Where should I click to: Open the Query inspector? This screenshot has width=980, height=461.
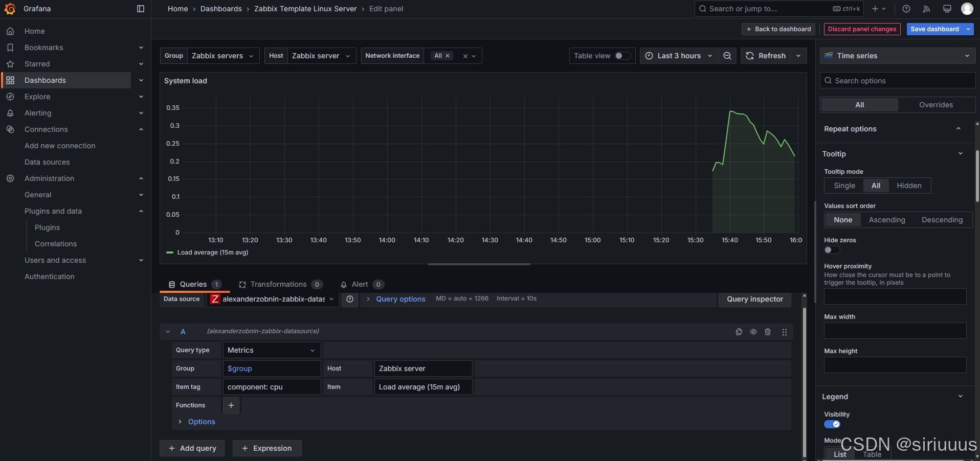[755, 299]
